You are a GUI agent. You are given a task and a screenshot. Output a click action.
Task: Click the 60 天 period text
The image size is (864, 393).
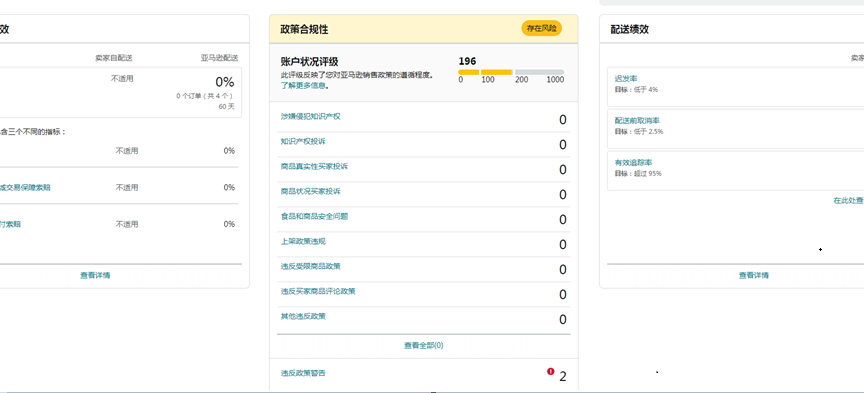pos(226,106)
